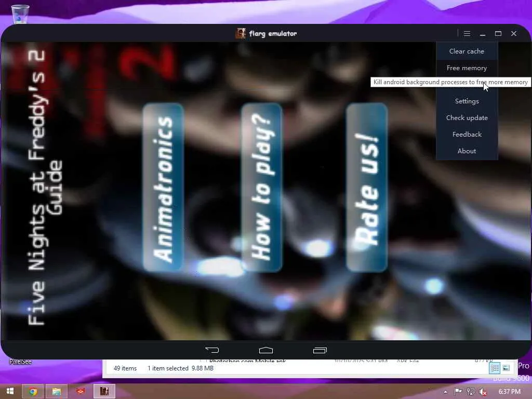Choose Free memory menu entry

467,68
